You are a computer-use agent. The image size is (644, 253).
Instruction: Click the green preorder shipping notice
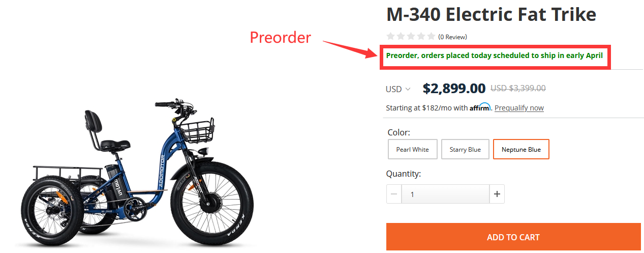494,55
